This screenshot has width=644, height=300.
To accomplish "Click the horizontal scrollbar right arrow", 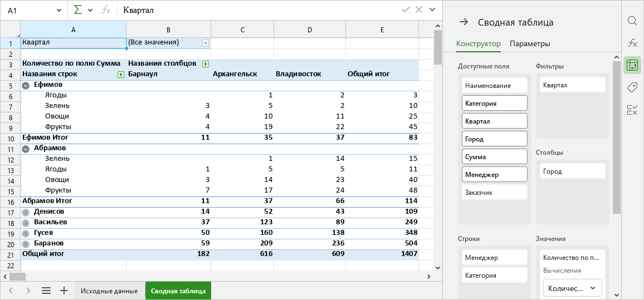I will pos(430,277).
